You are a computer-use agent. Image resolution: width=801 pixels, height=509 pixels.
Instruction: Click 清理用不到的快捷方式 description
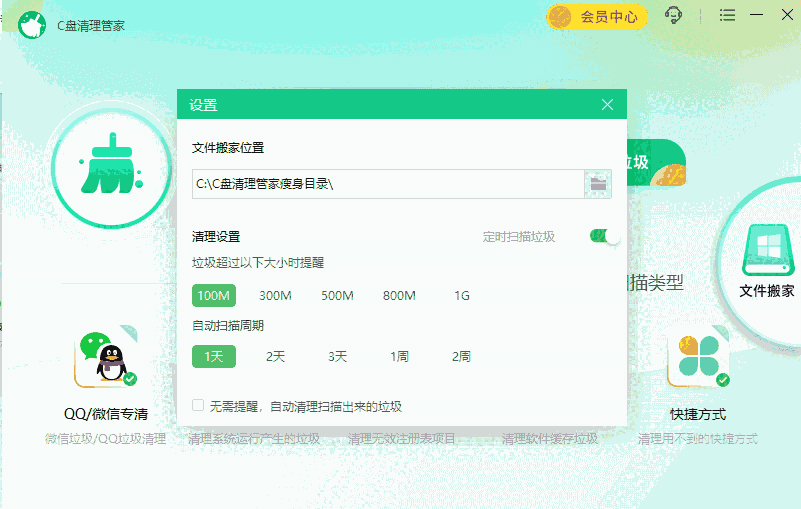point(698,438)
